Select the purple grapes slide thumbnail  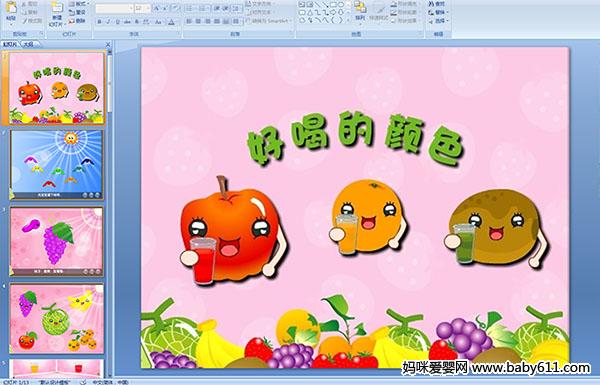click(57, 241)
